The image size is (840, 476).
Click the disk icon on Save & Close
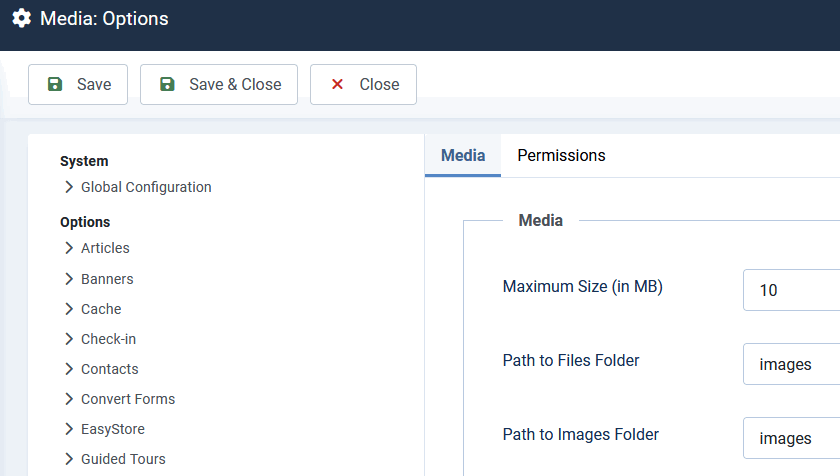tap(167, 85)
